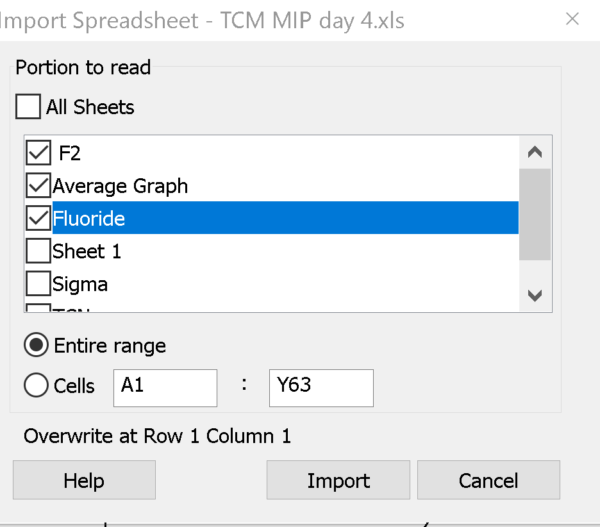Check the Sigma sheet checkbox
Screen dimensions: 600x527
(x=38, y=284)
